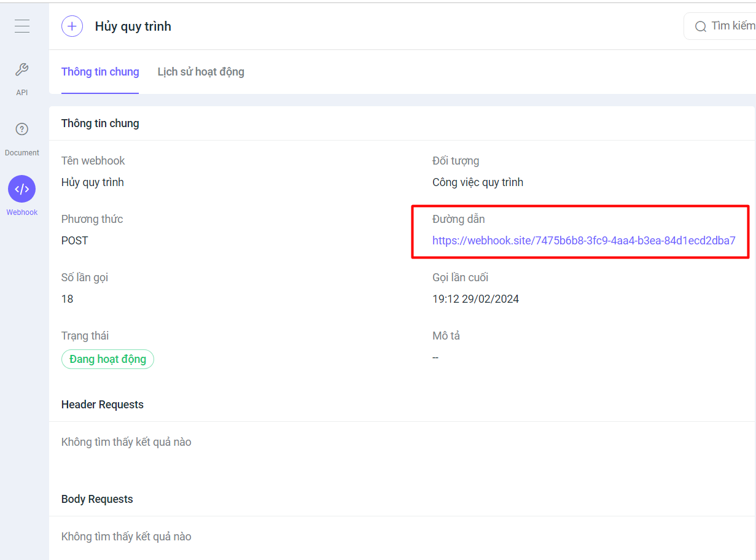Click the Công việc quy trình value
Image resolution: width=756 pixels, height=560 pixels.
point(478,182)
